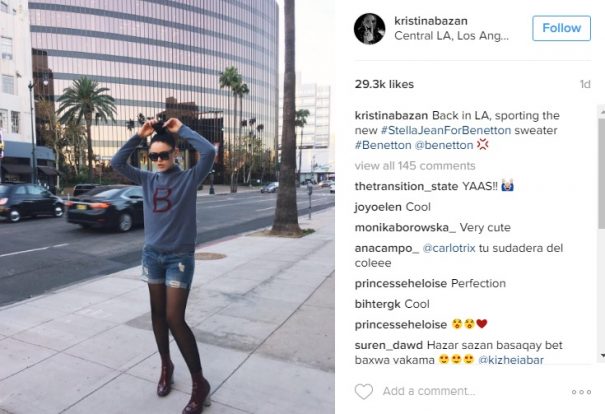The height and width of the screenshot is (414, 605).
Task: Open the @carlotrix mention link
Action: coord(449,248)
